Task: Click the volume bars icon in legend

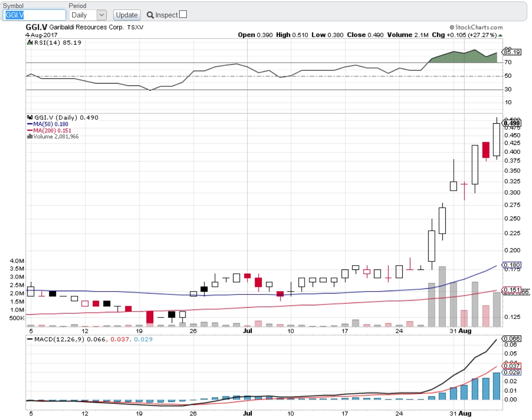Action: pos(29,136)
